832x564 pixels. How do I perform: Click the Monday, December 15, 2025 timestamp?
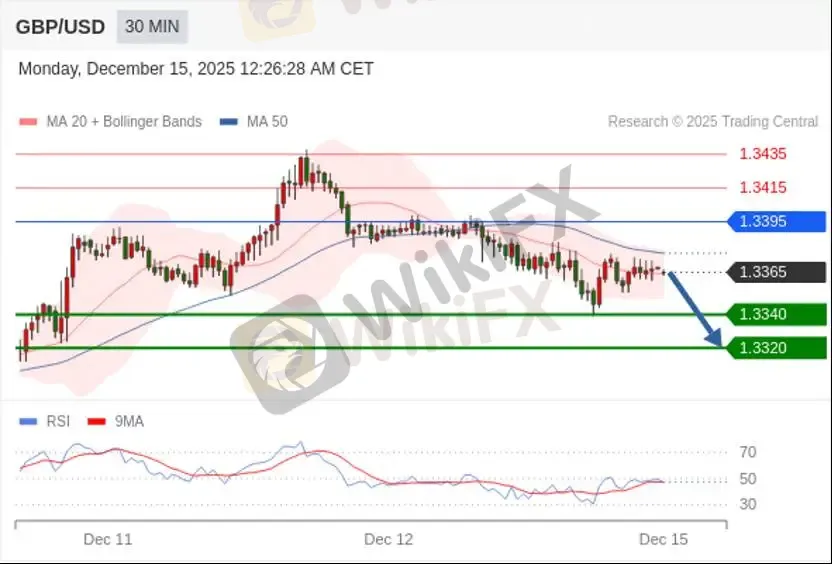point(196,69)
